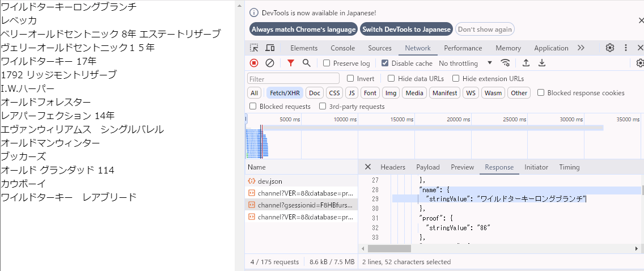Click the 10000 ms timeline marker
The height and width of the screenshot is (271, 644).
[345, 119]
